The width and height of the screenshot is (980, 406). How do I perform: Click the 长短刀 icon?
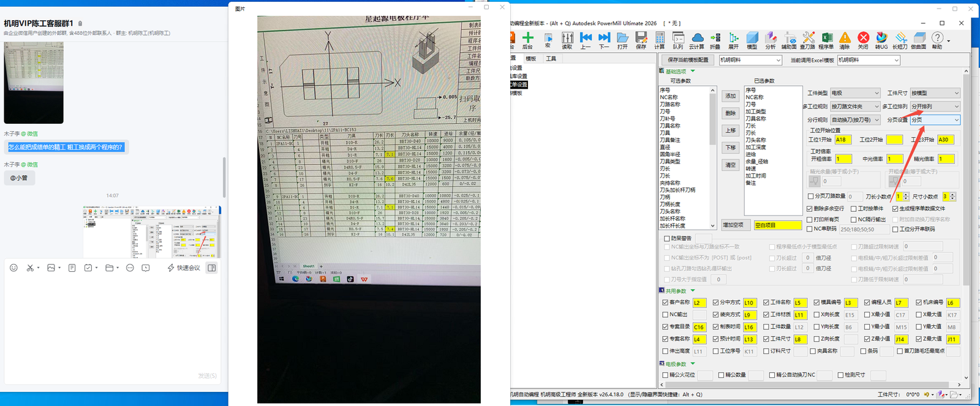(900, 40)
